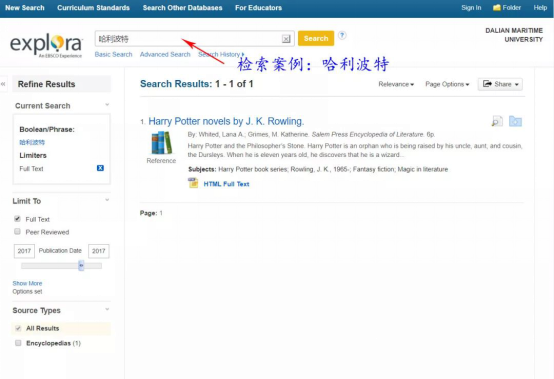The image size is (554, 379).
Task: Expand Search History link
Action: (x=221, y=54)
